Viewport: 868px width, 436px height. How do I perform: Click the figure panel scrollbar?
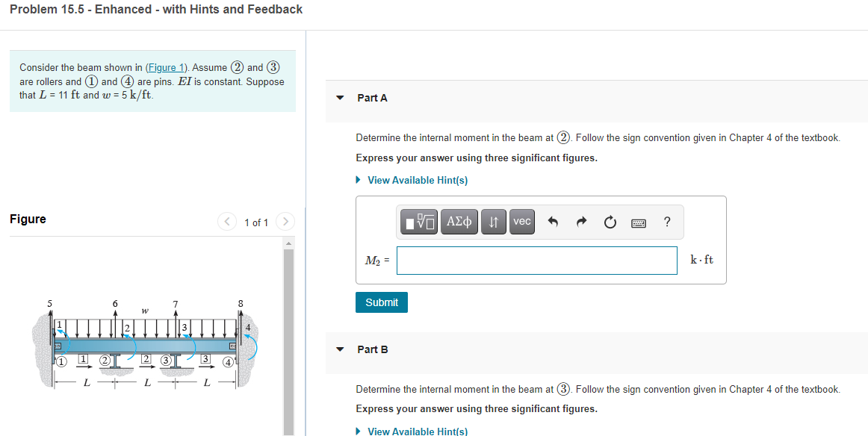[x=290, y=336]
